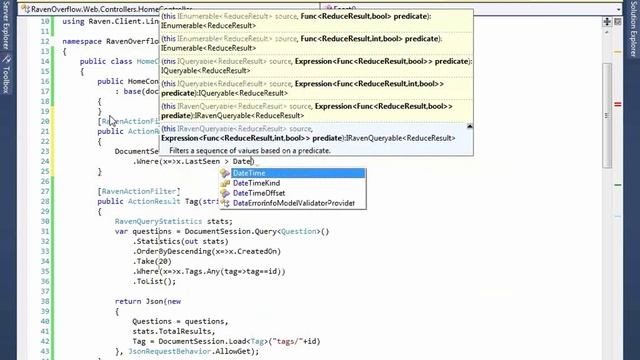The image size is (640, 360).
Task: Click line number 26 in the gutter
Action: coord(45,181)
